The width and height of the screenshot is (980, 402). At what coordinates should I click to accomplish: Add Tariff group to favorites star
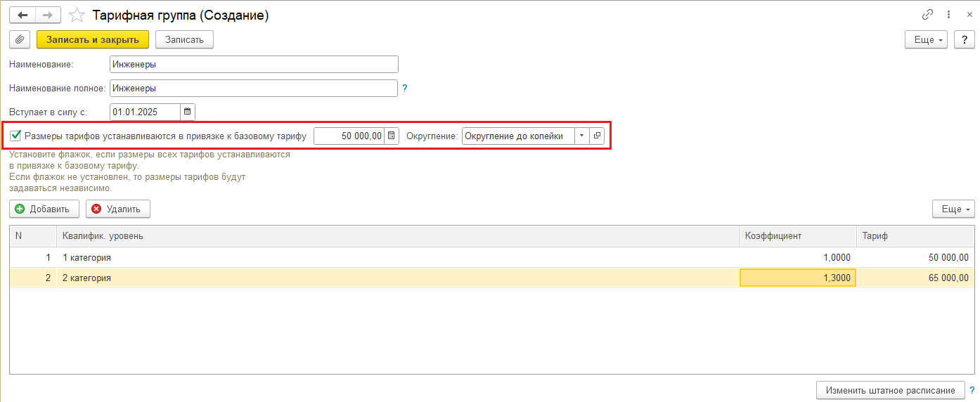(79, 15)
